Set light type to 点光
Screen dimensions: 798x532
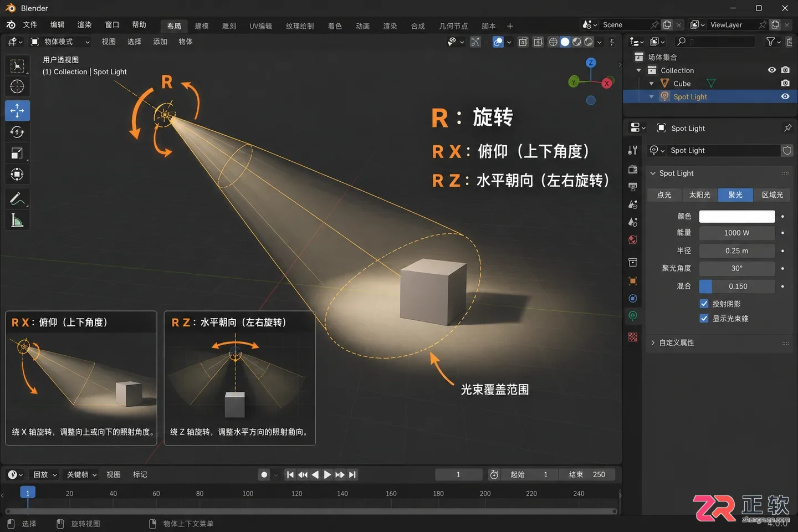[x=664, y=195]
